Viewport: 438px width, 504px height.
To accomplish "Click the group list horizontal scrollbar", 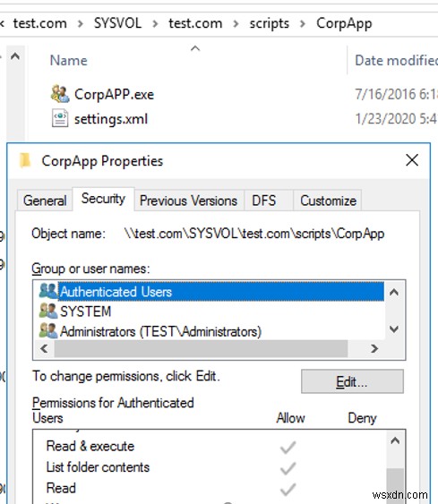I will click(201, 349).
